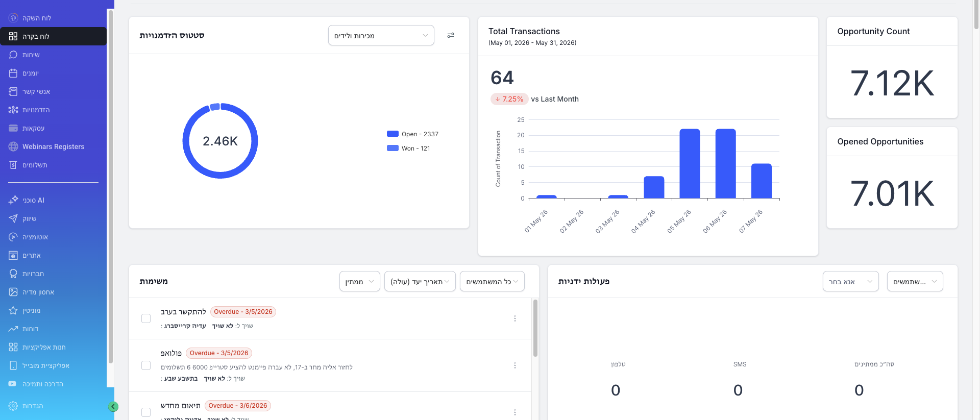Open the יומנים calendars icon
This screenshot has height=420, width=980.
(13, 73)
